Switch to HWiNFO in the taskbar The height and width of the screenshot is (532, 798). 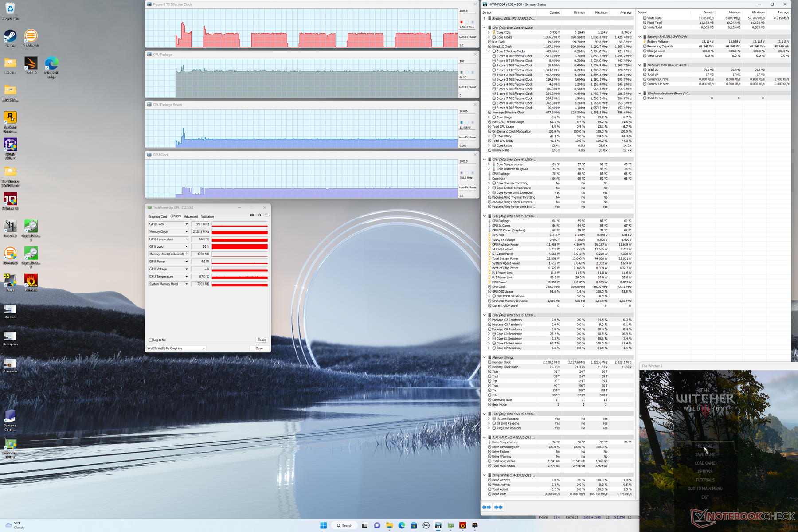(x=438, y=525)
